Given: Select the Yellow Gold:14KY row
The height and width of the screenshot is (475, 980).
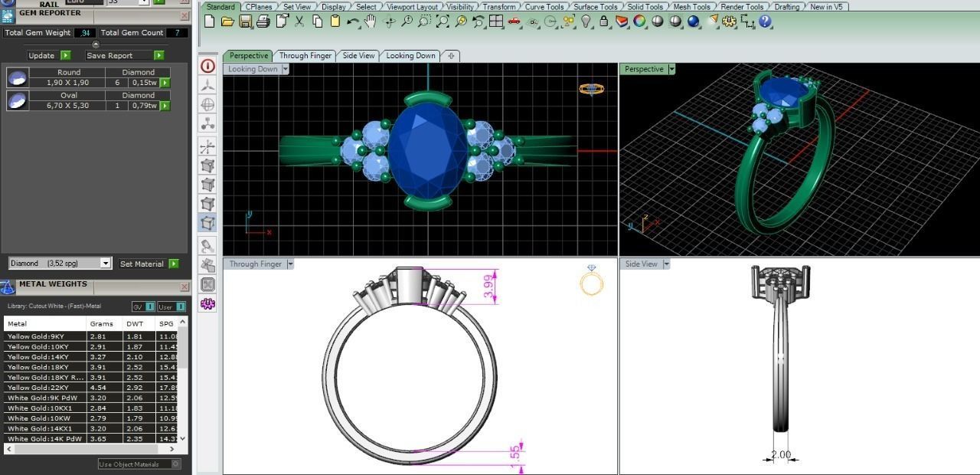Looking at the screenshot, I should coord(90,356).
